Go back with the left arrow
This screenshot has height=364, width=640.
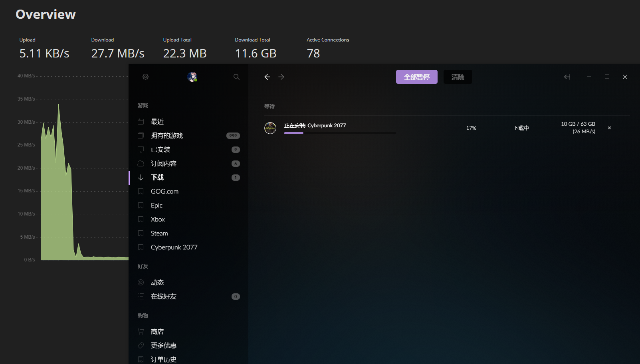tap(267, 77)
